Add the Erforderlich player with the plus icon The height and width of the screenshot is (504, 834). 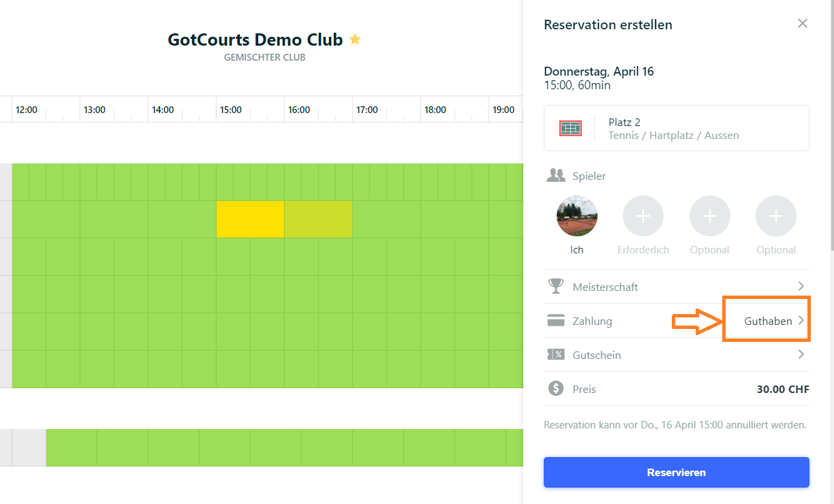point(643,216)
